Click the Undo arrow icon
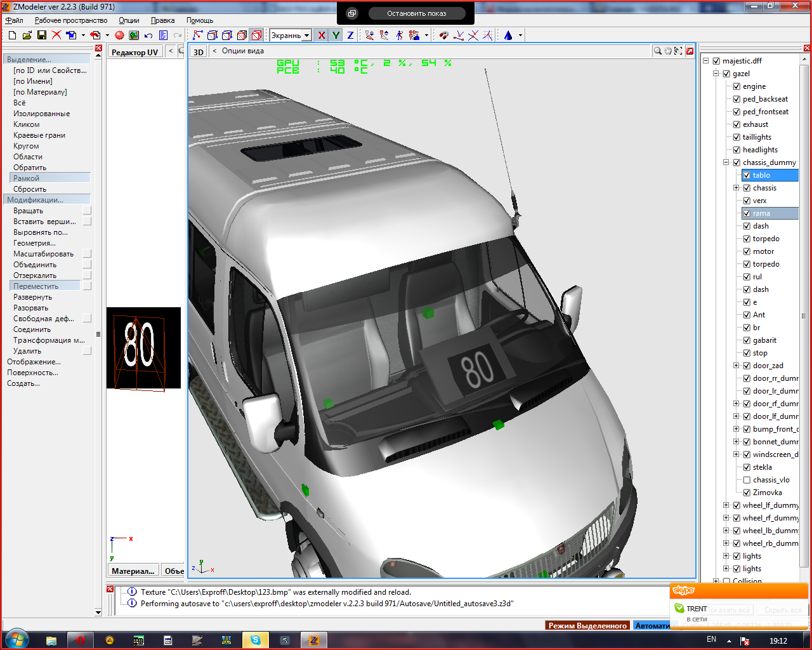Viewport: 812px width, 650px height. click(x=148, y=36)
